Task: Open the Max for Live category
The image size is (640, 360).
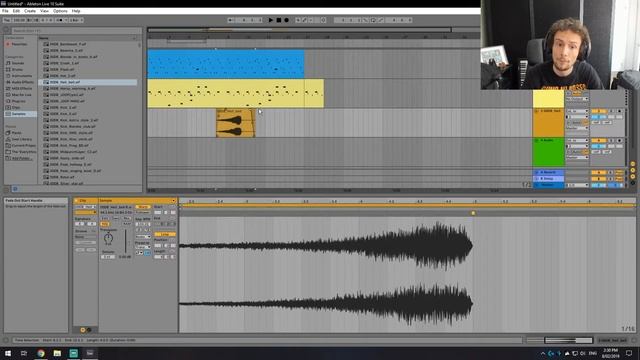Action: click(21, 95)
